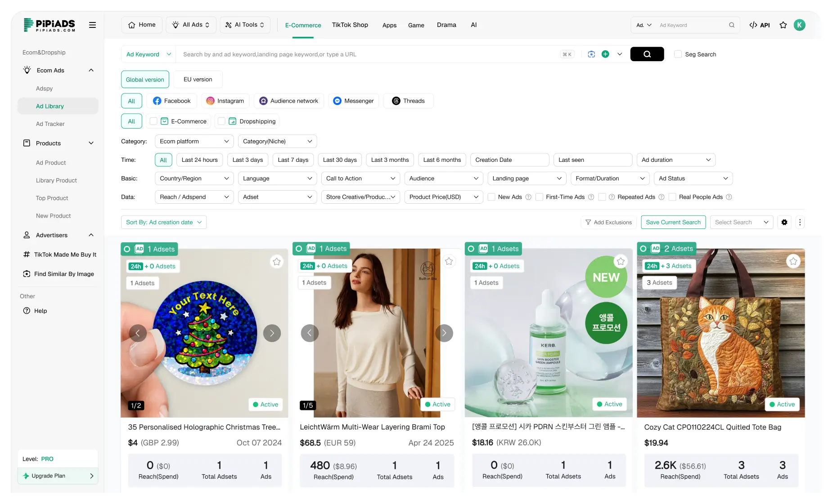Open the API panel in the top bar
The image size is (833, 504).
759,25
